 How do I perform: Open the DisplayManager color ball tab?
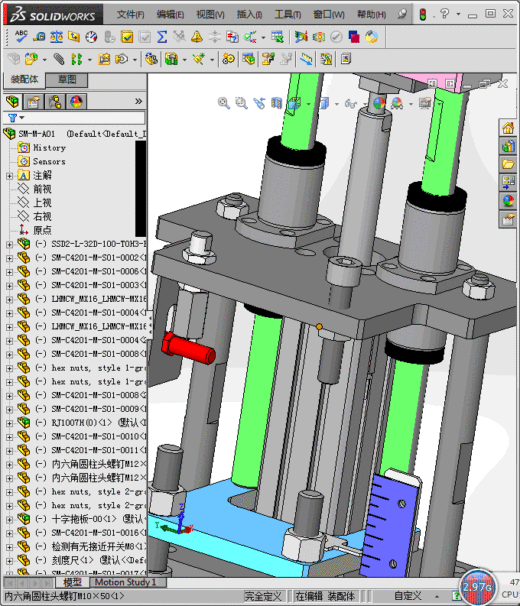tap(76, 102)
